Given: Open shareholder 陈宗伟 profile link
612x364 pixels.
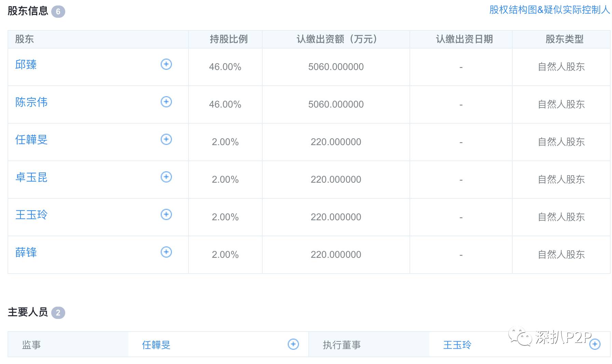Looking at the screenshot, I should click(31, 102).
